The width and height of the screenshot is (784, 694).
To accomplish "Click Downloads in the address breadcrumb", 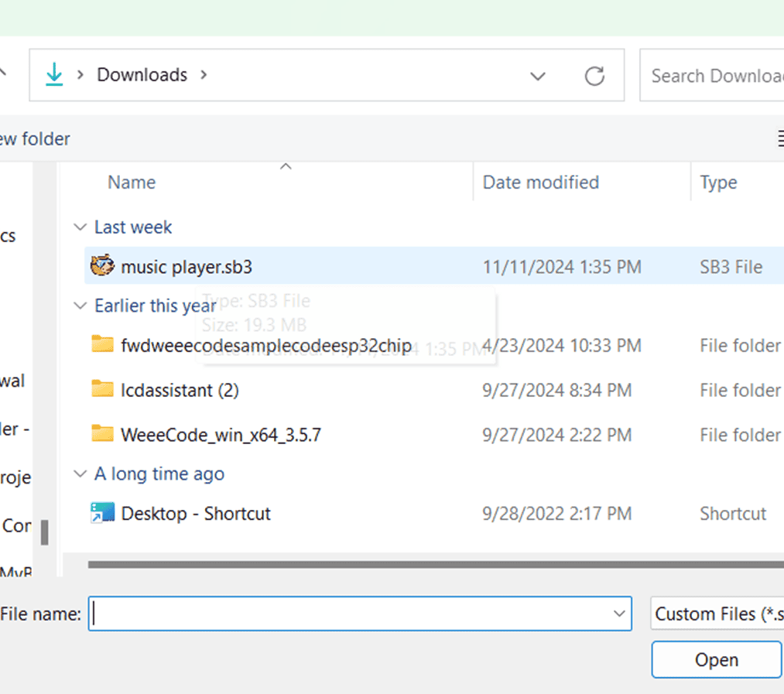I will 142,75.
